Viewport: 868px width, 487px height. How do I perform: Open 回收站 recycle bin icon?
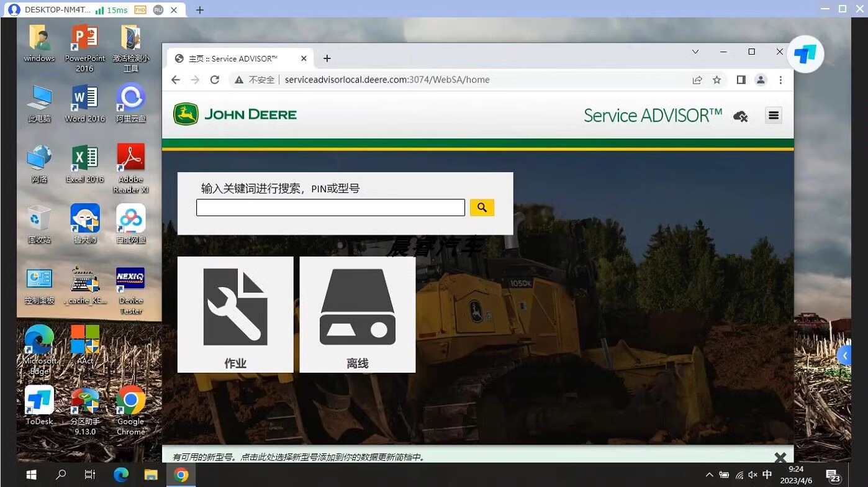pos(39,224)
